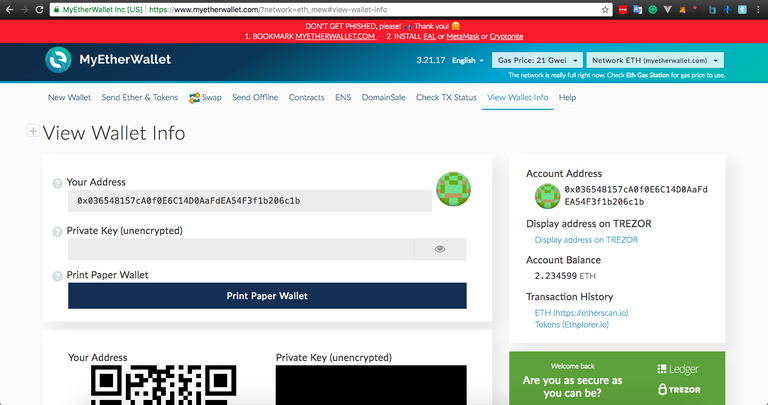The height and width of the screenshot is (405, 768).
Task: Click the Ledger logo in the green banner
Action: pyautogui.click(x=677, y=369)
